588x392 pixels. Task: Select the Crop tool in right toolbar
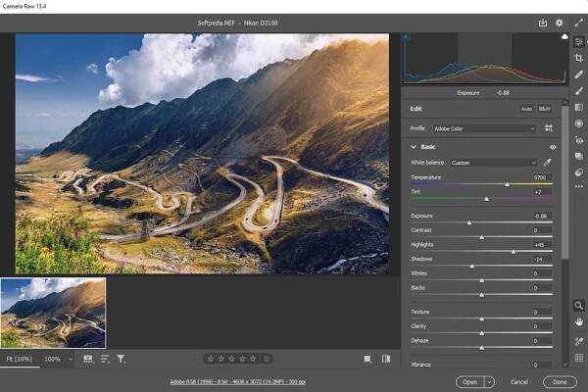point(579,58)
